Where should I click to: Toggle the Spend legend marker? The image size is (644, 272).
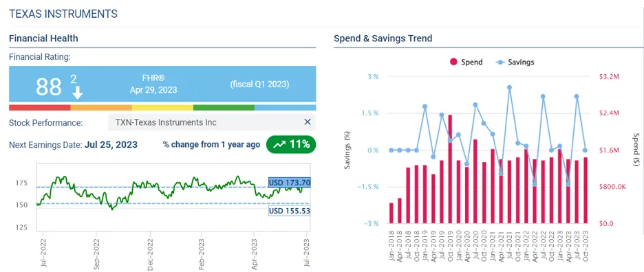pos(454,63)
